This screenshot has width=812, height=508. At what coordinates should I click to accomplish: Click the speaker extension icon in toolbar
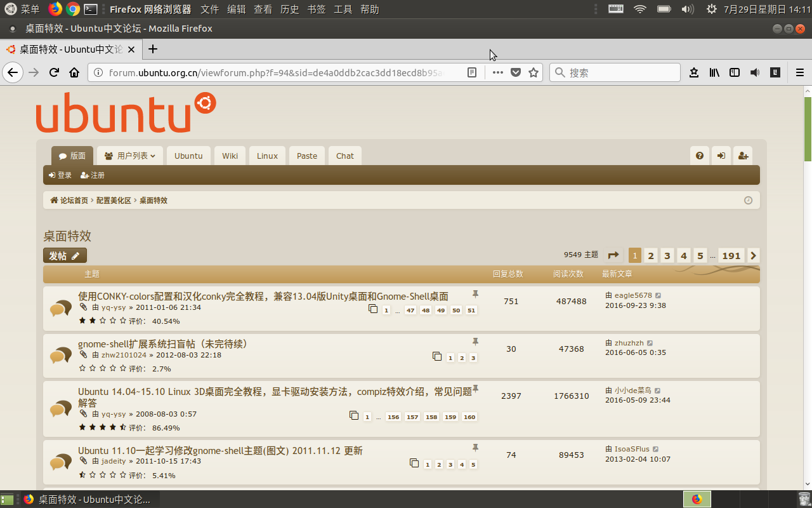tap(754, 72)
